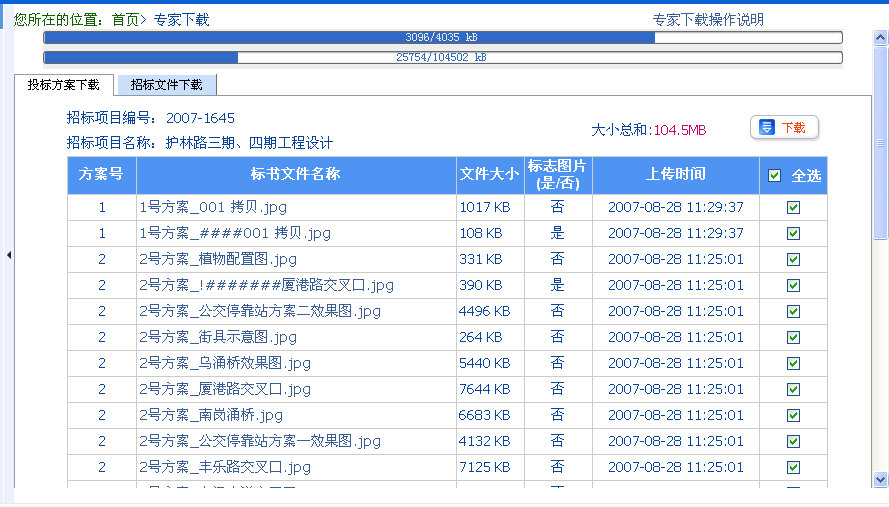Click the project name 护林路三期、四期工程设计
The image size is (889, 507).
click(x=249, y=143)
